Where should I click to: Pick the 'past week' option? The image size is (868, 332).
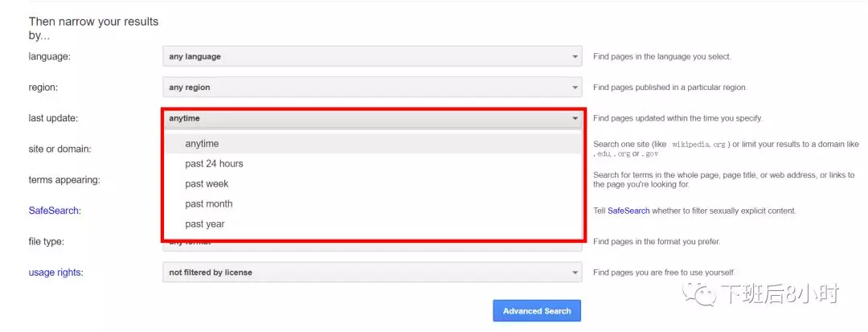207,184
